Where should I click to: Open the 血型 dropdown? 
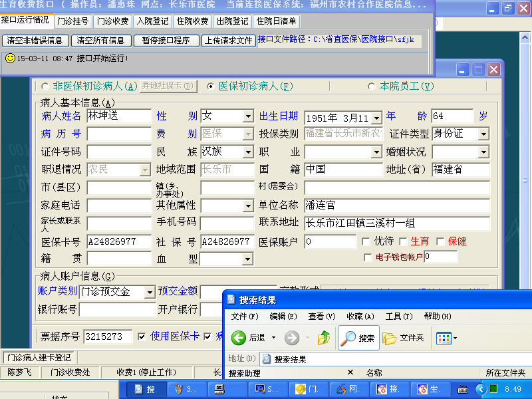pos(247,259)
